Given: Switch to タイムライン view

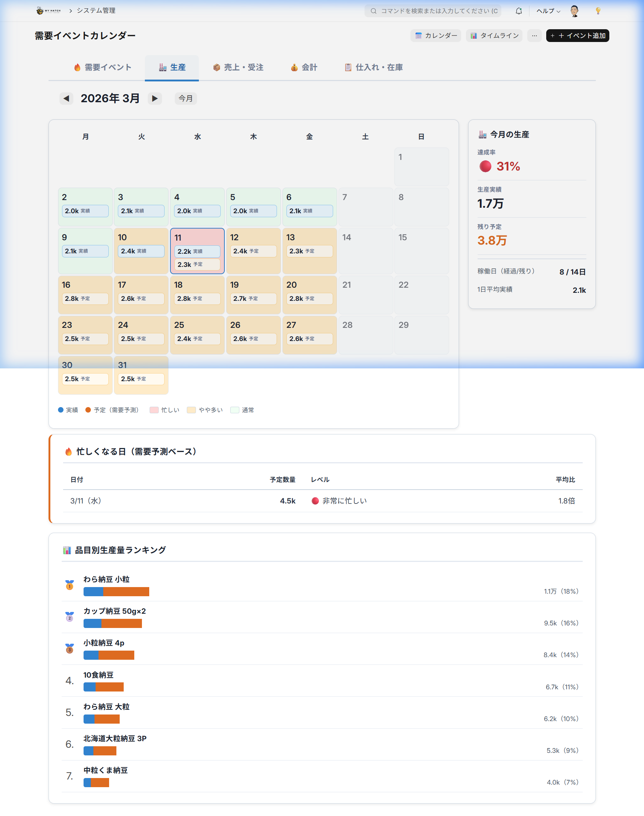Looking at the screenshot, I should click(x=494, y=35).
